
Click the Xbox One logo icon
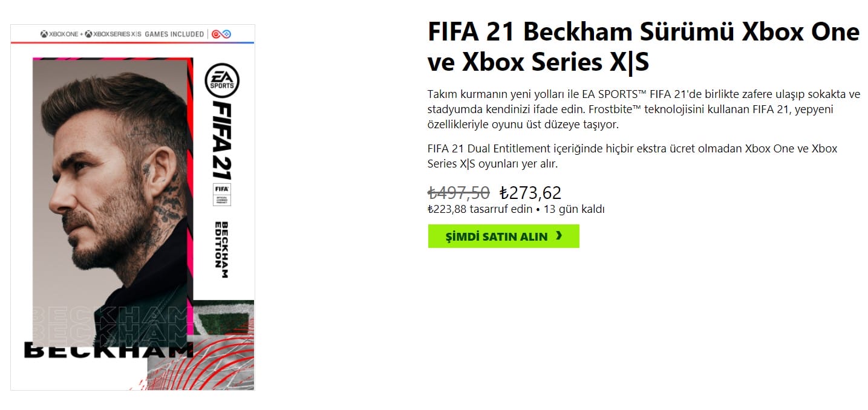pos(44,34)
